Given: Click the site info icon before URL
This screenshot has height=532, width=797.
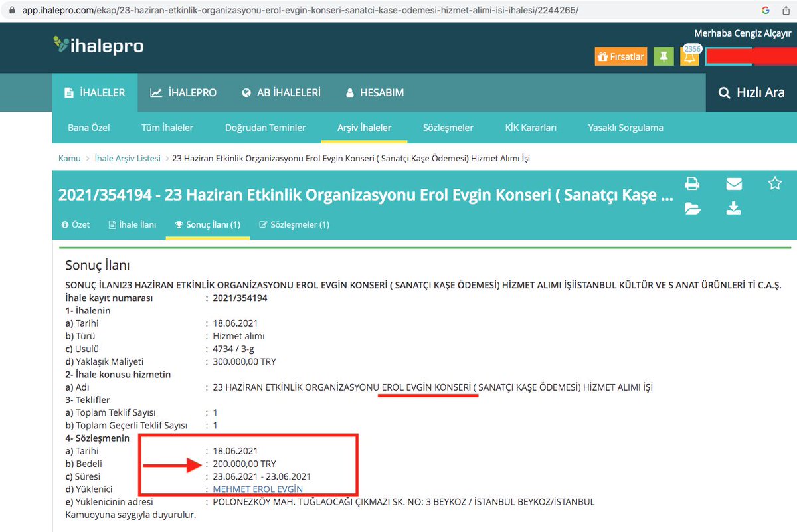Looking at the screenshot, I should click(x=11, y=10).
